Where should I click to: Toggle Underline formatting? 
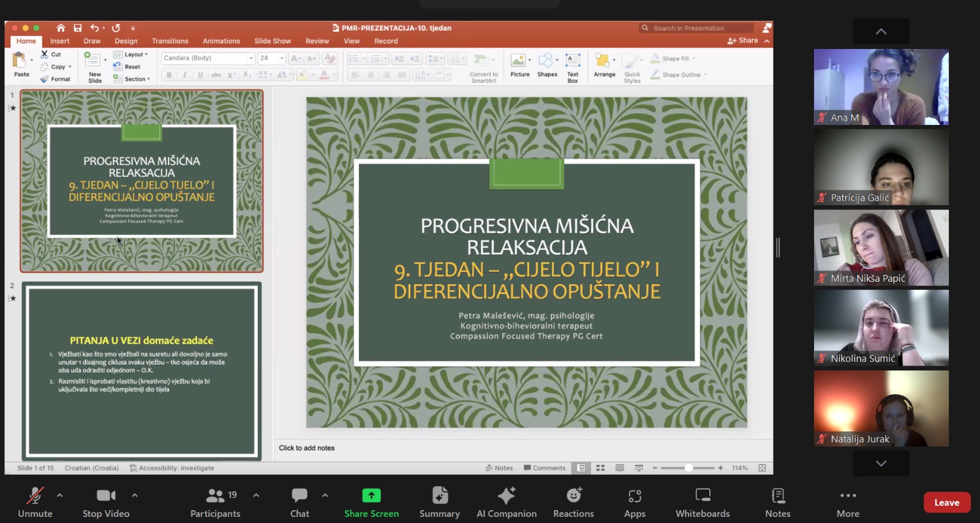point(200,75)
